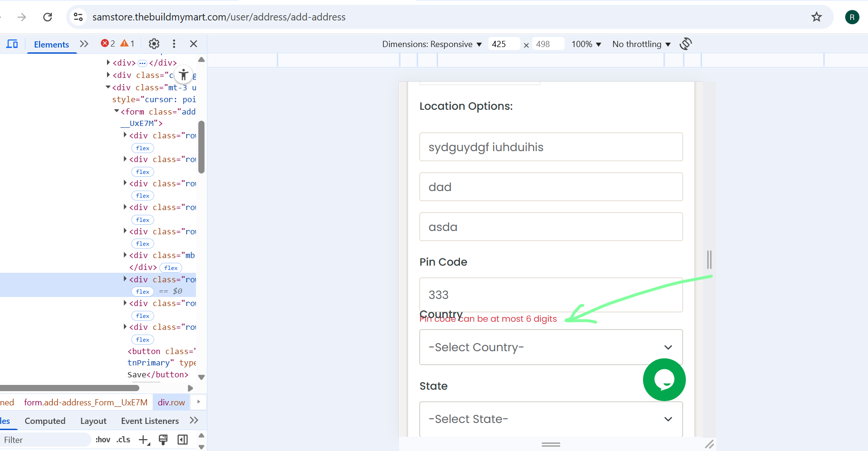Open DevTools three-dot customize menu
This screenshot has width=868, height=451.
[174, 44]
